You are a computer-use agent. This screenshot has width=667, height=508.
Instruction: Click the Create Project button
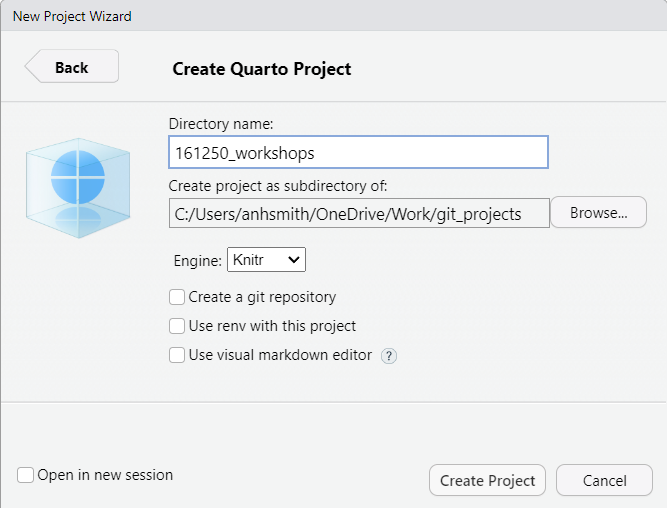(x=487, y=480)
